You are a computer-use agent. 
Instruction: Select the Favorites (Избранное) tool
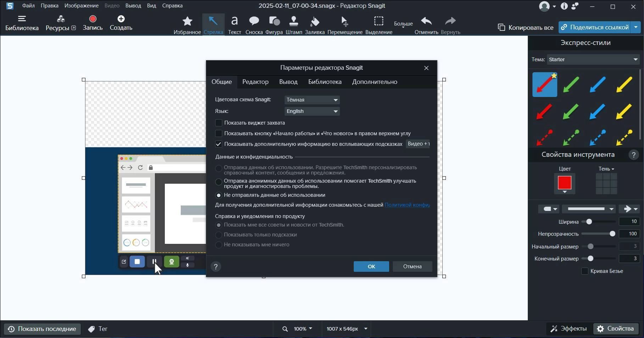[187, 25]
